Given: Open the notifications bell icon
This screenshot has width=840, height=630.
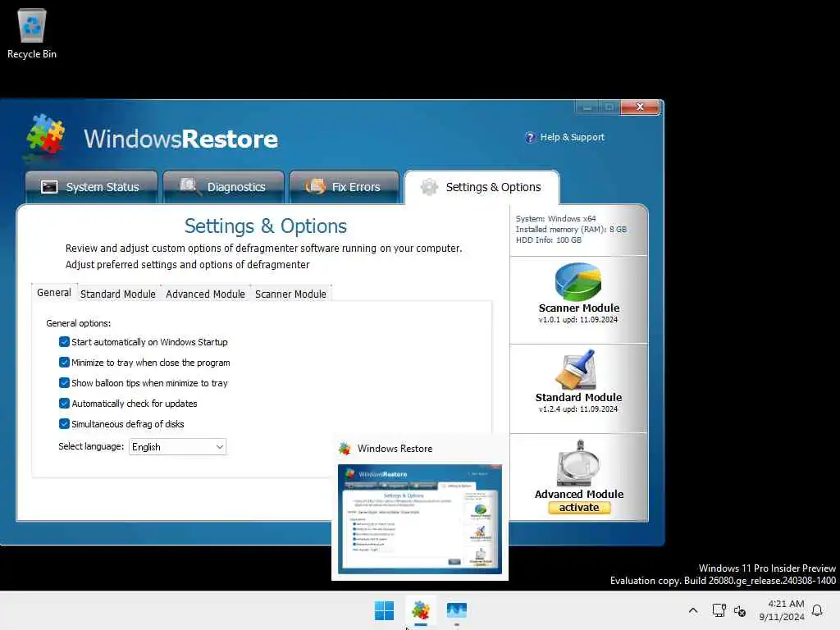Looking at the screenshot, I should [x=817, y=610].
